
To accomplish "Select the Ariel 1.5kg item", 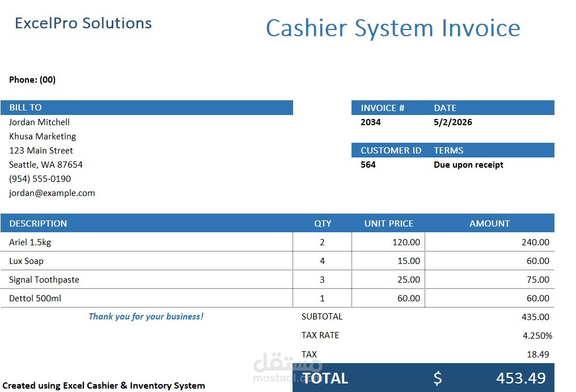I will [x=30, y=242].
